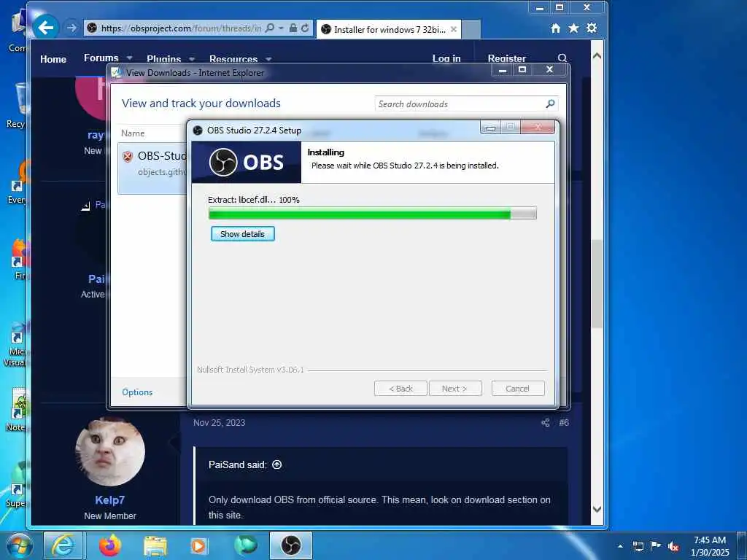Open the Forums menu item
This screenshot has width=747, height=560.
[x=101, y=58]
